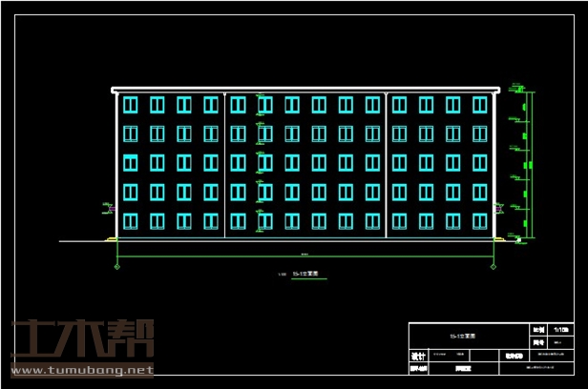Click the left vertical divider line on the facade
Viewport: 588px width, 389px height.
[x=224, y=162]
